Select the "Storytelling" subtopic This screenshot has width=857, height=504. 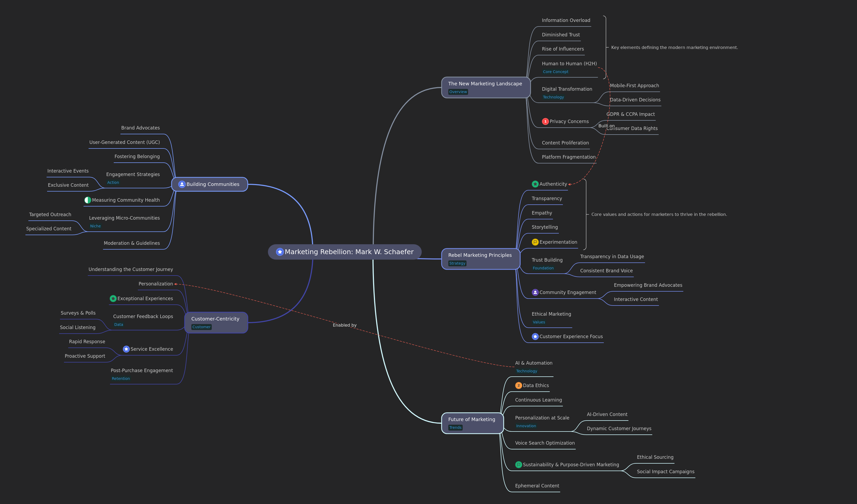click(x=544, y=227)
